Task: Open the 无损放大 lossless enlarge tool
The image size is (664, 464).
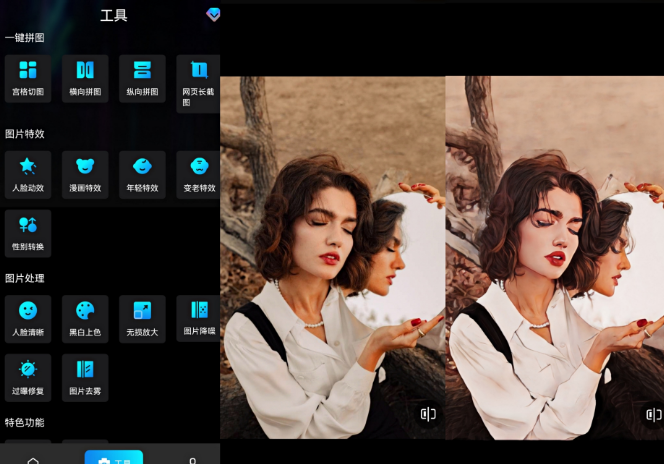Action: click(x=142, y=319)
